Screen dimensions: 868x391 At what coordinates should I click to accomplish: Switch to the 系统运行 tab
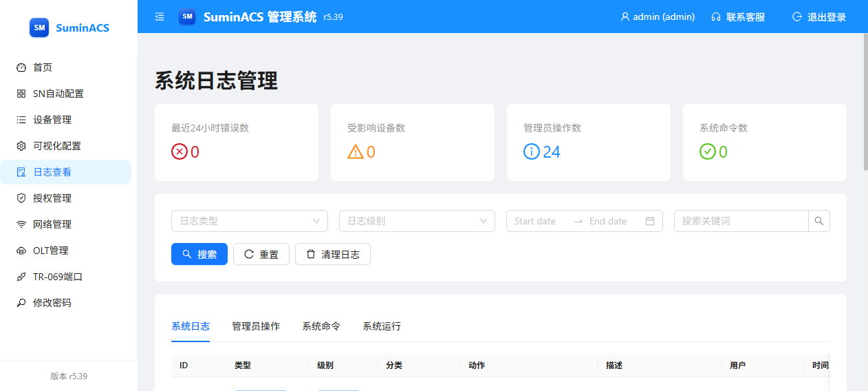tap(382, 326)
